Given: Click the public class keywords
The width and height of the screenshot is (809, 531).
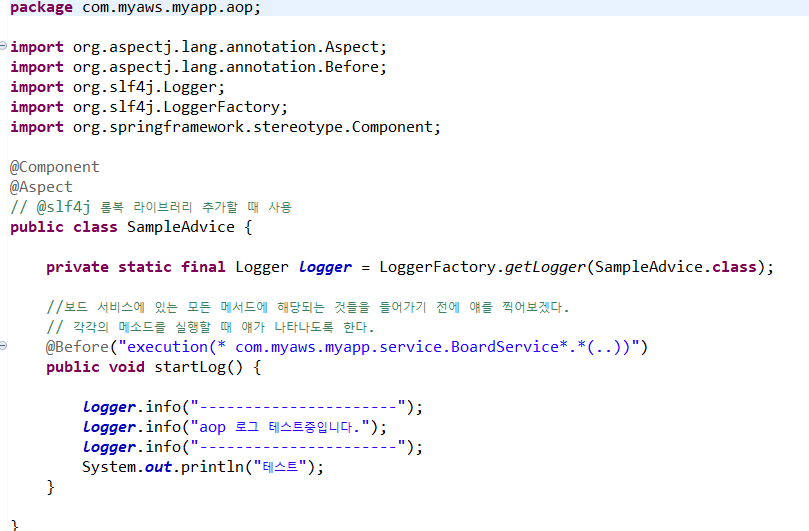Looking at the screenshot, I should coord(64,227).
